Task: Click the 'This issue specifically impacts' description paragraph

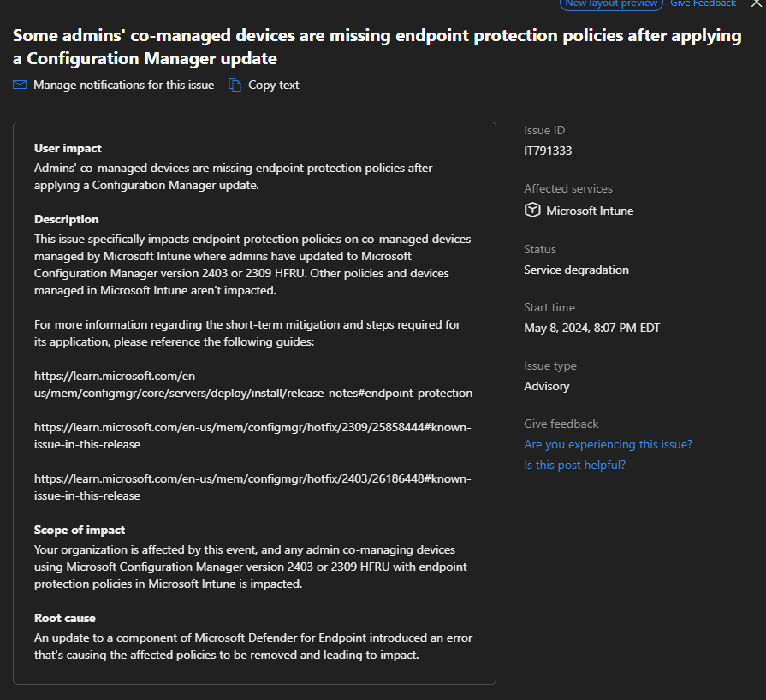Action: pyautogui.click(x=252, y=264)
